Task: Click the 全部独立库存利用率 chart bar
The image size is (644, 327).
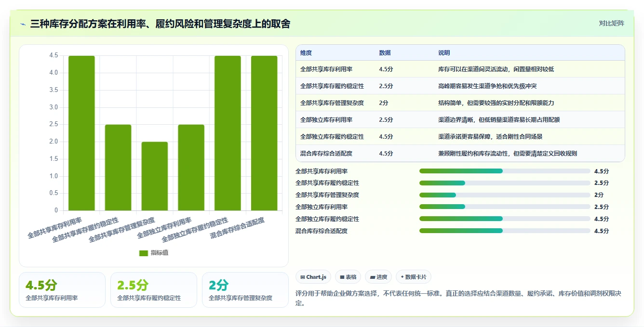Action: coord(191,168)
